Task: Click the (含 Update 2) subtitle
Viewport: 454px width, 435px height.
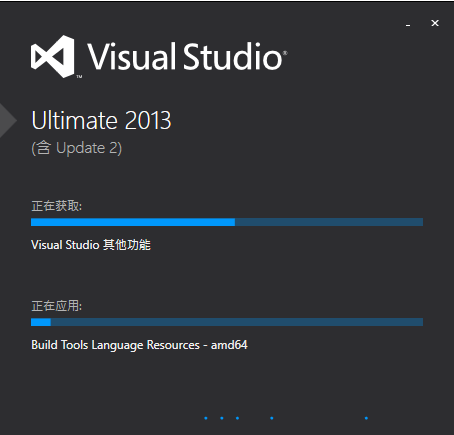Action: point(77,148)
